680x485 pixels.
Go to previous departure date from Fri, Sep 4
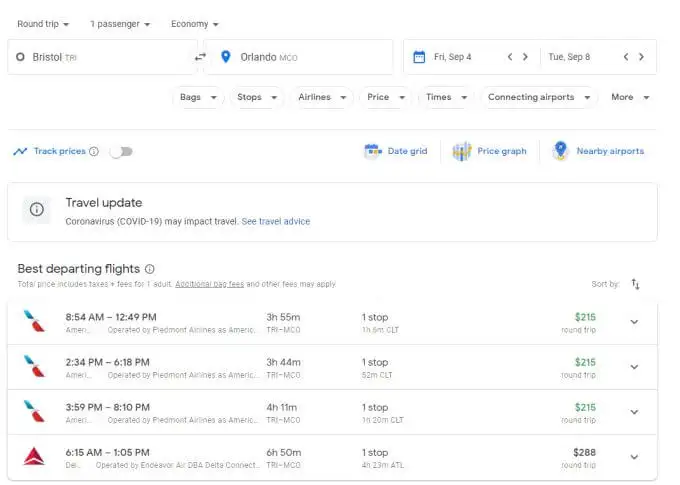coord(510,57)
